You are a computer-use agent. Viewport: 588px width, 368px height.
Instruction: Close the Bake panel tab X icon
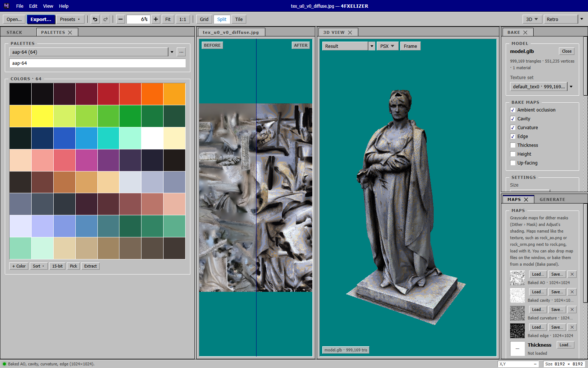[x=525, y=32]
